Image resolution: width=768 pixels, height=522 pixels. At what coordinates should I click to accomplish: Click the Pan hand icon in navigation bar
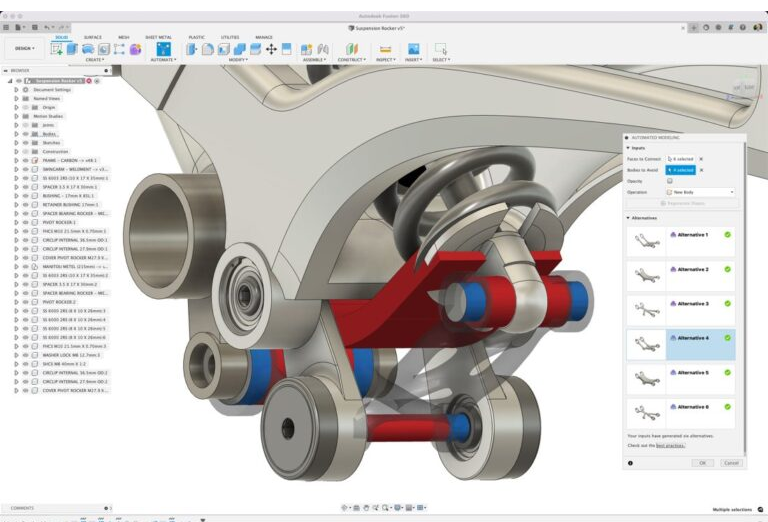366,508
